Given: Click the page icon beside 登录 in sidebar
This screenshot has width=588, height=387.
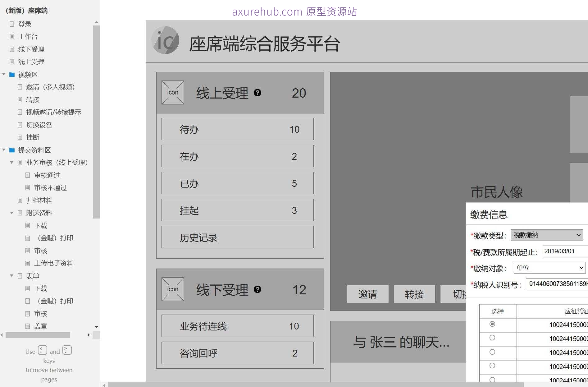Looking at the screenshot, I should [12, 24].
